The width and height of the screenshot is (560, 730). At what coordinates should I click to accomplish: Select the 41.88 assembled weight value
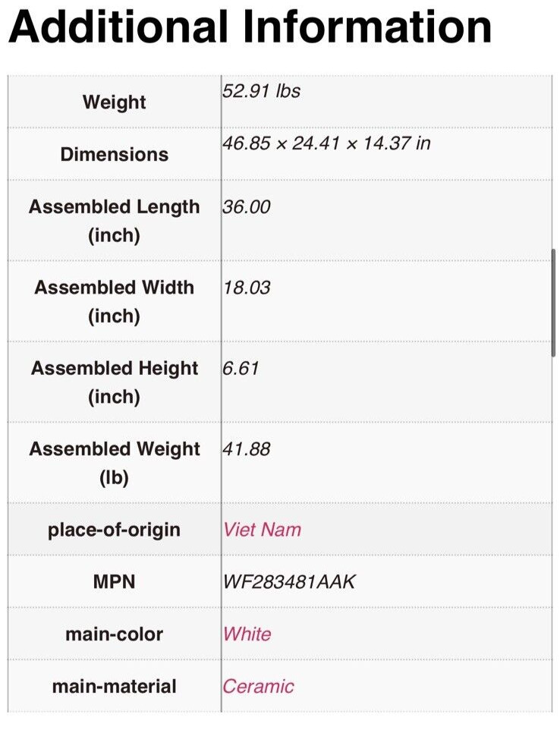coord(247,449)
